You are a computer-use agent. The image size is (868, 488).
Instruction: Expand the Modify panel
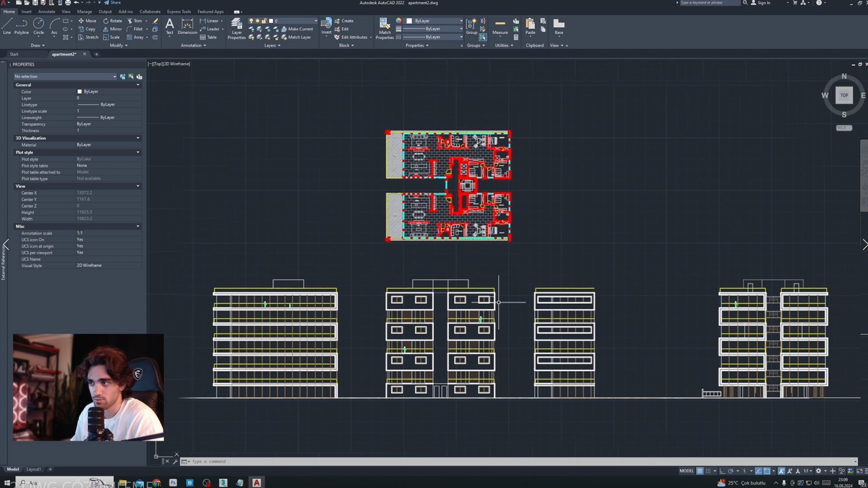119,45
